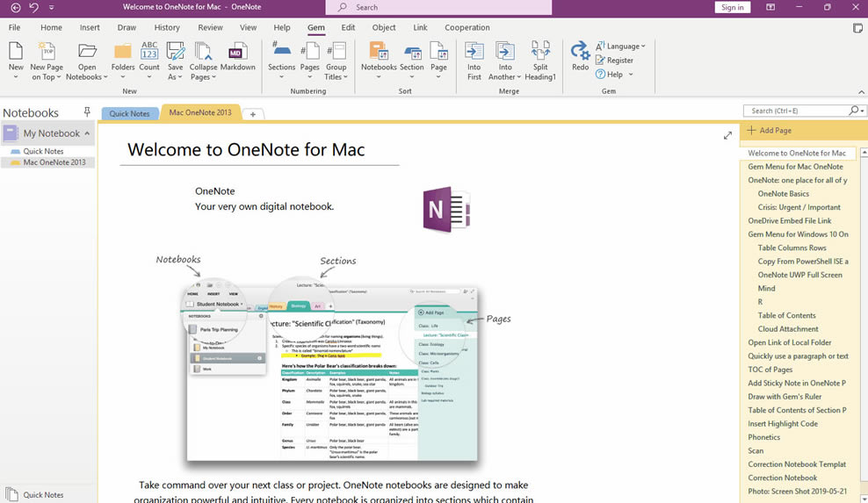
Task: Click the Add Page button
Action: point(770,130)
